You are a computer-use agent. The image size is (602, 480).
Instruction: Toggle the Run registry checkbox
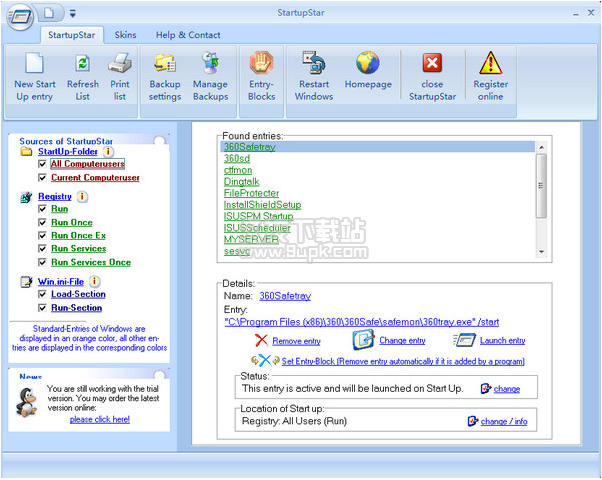point(42,209)
